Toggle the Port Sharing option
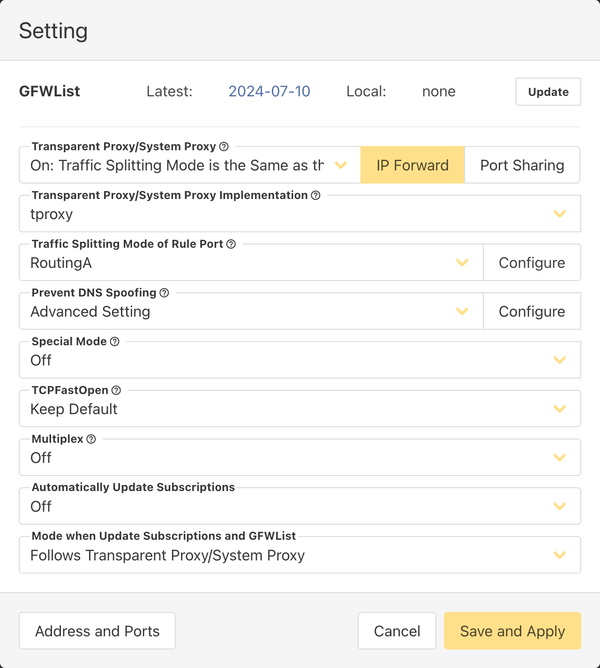Viewport: 600px width, 668px height. 522,165
